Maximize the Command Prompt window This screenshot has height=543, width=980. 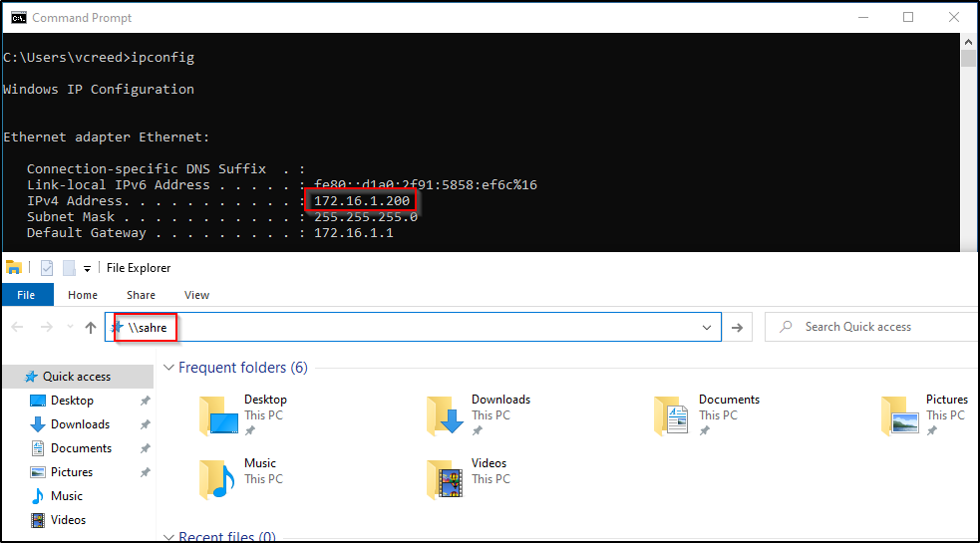[x=908, y=18]
